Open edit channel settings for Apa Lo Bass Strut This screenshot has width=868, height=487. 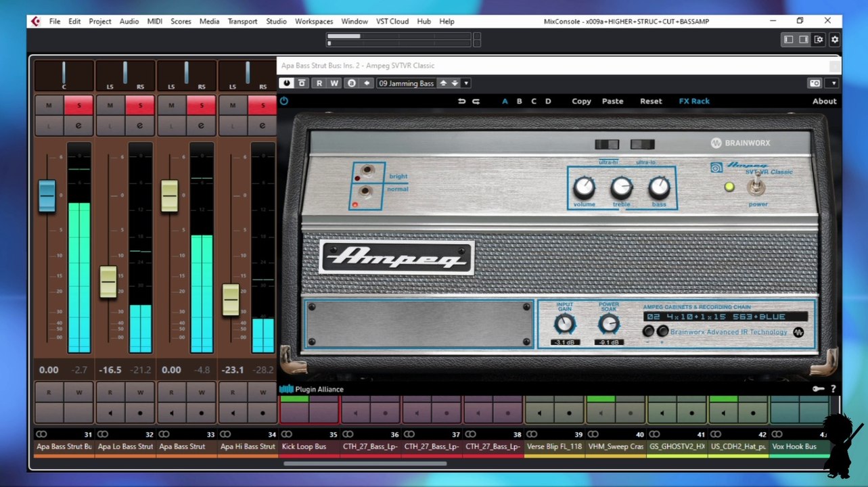pyautogui.click(x=140, y=125)
